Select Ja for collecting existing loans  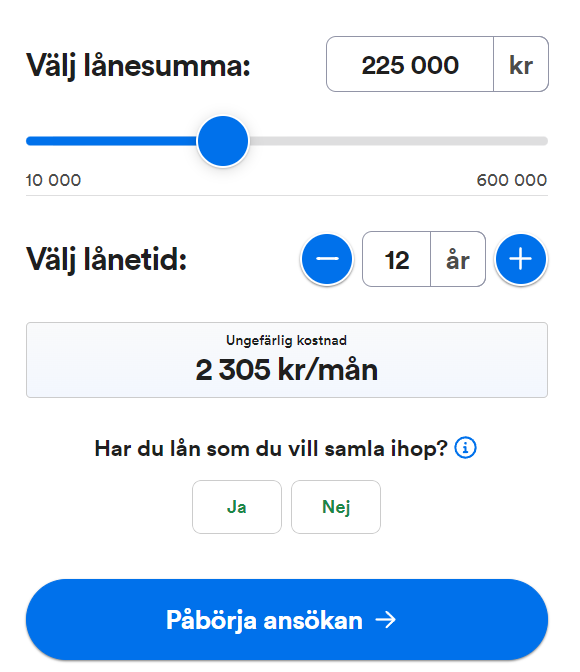pyautogui.click(x=237, y=507)
